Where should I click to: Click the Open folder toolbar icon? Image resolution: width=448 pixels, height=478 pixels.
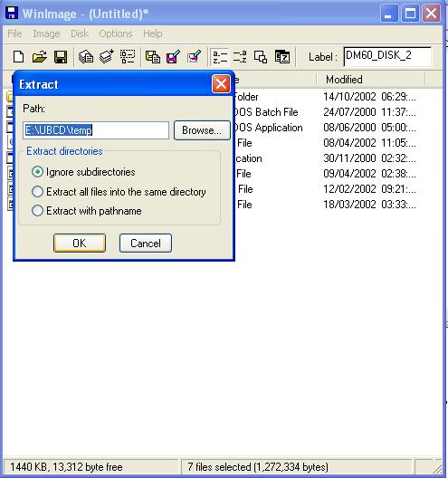pos(40,57)
